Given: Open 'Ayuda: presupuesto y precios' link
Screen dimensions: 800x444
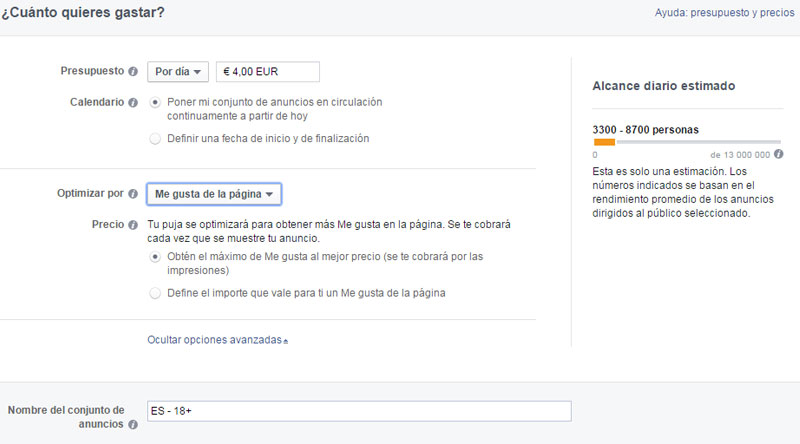Looking at the screenshot, I should pos(724,13).
